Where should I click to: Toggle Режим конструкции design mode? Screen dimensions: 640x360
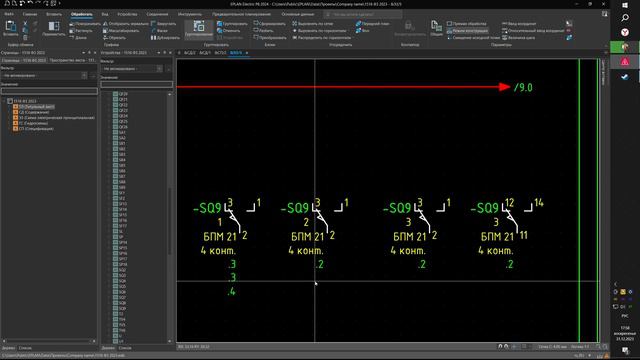click(x=467, y=31)
